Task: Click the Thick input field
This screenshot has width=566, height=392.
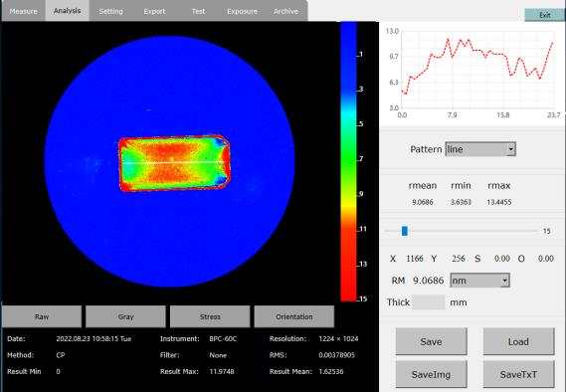Action: [429, 302]
